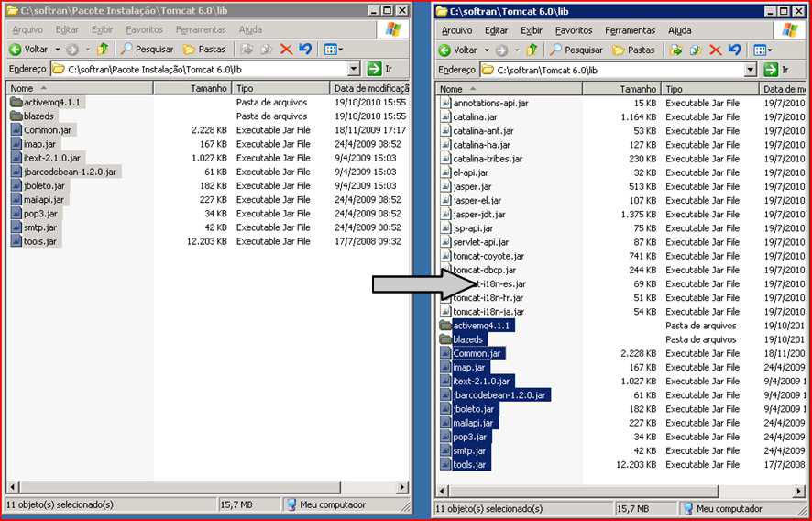Select smtp.jar in right window

pyautogui.click(x=464, y=450)
